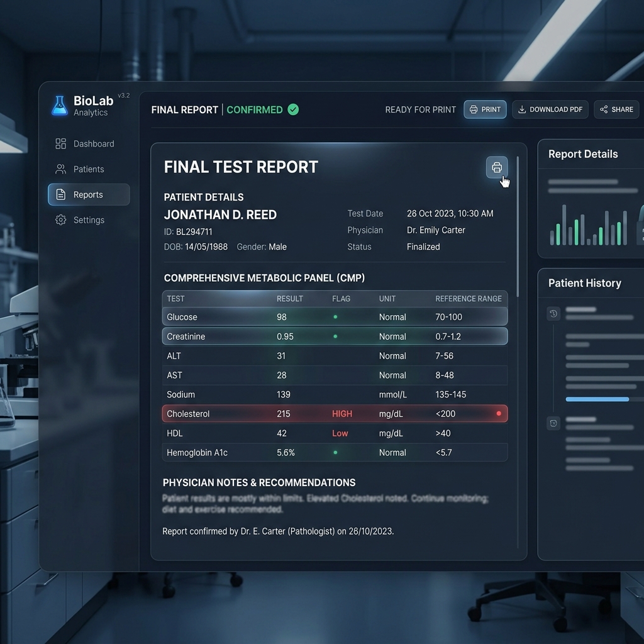
Task: Click the DOWNLOAD PDF button
Action: tap(550, 109)
